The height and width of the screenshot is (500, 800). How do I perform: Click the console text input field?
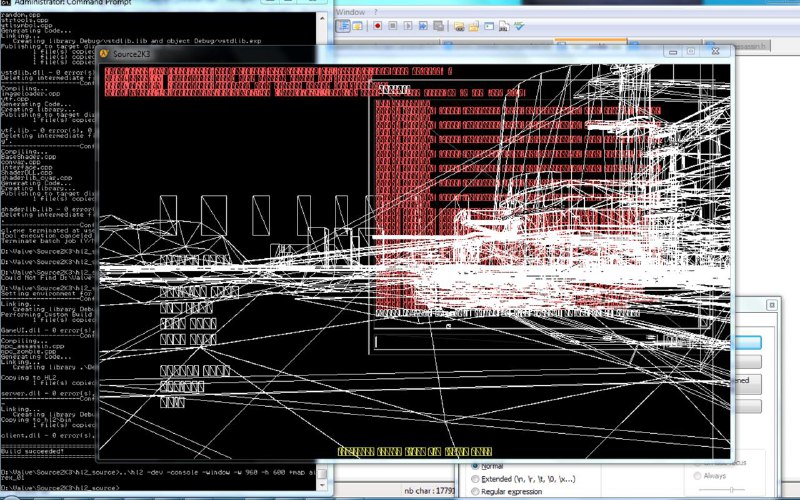point(513,342)
